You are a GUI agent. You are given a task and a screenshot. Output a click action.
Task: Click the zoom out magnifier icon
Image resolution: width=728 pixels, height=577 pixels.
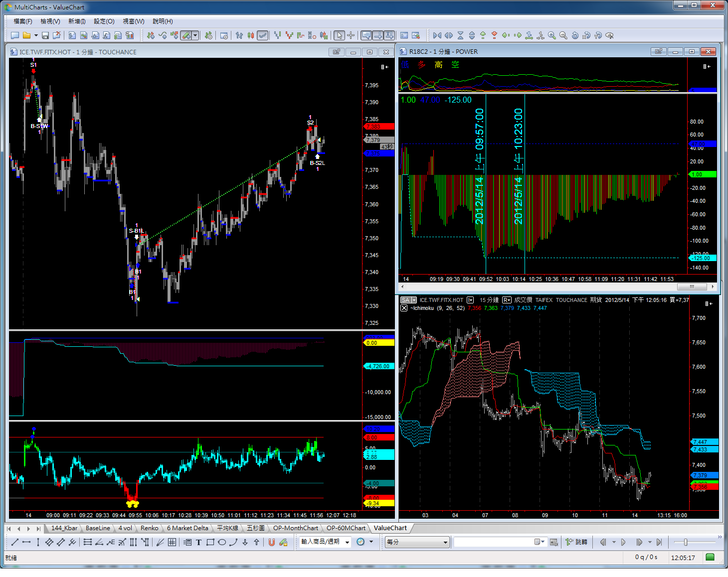click(x=563, y=35)
